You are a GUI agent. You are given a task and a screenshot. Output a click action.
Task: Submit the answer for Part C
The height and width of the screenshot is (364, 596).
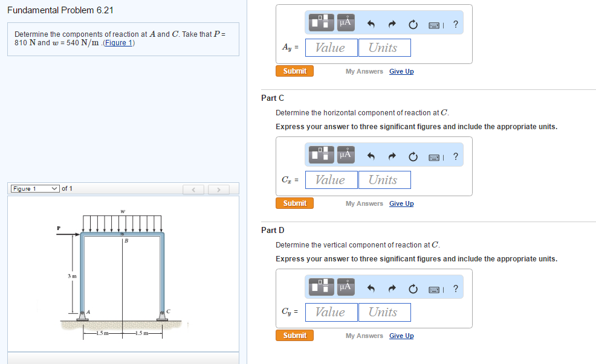point(294,203)
